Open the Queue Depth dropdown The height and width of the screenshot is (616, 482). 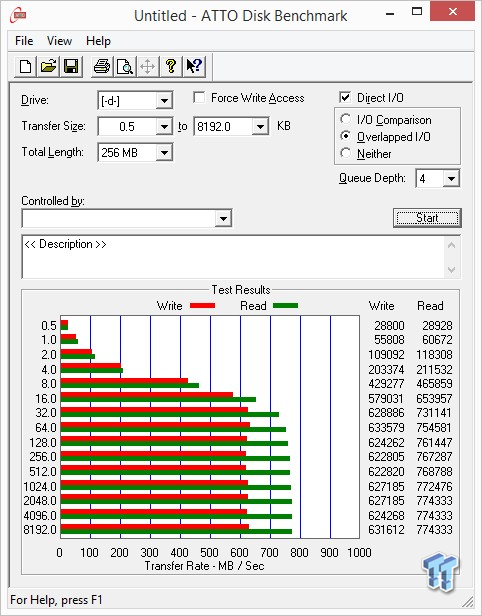pos(451,179)
